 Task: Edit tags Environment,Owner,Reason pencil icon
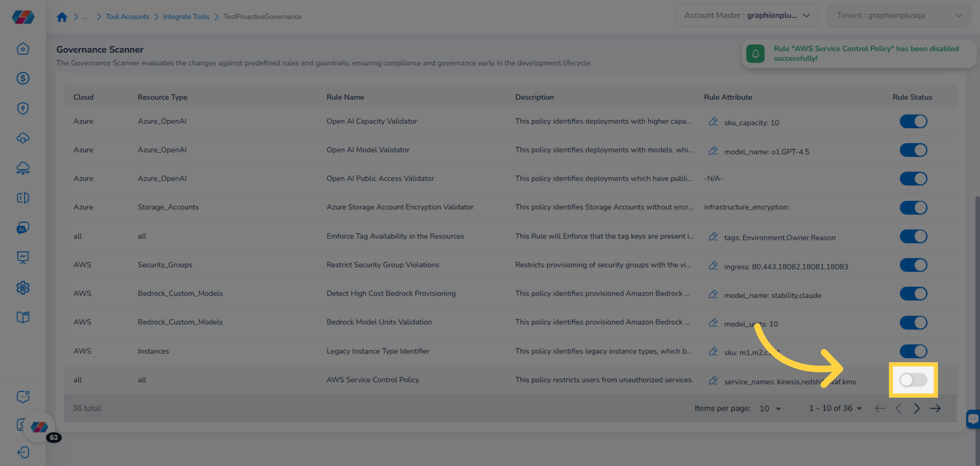713,236
